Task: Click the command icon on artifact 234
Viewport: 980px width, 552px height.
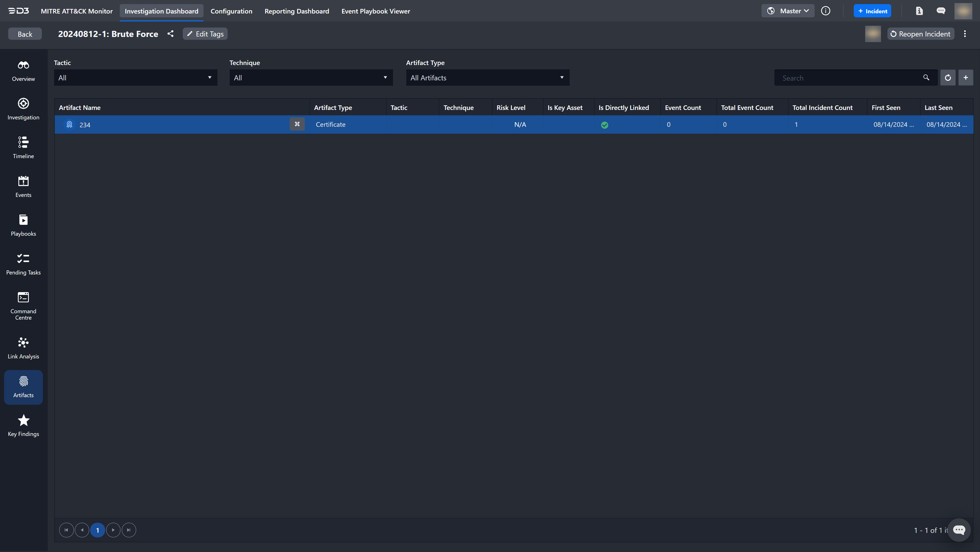Action: point(297,124)
